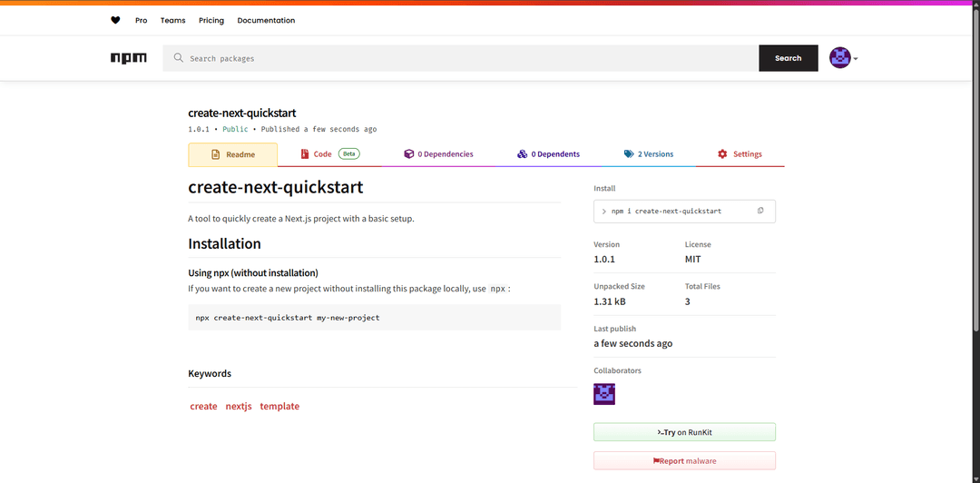Switch to the 2 Versions tab
This screenshot has width=980, height=483.
(648, 154)
